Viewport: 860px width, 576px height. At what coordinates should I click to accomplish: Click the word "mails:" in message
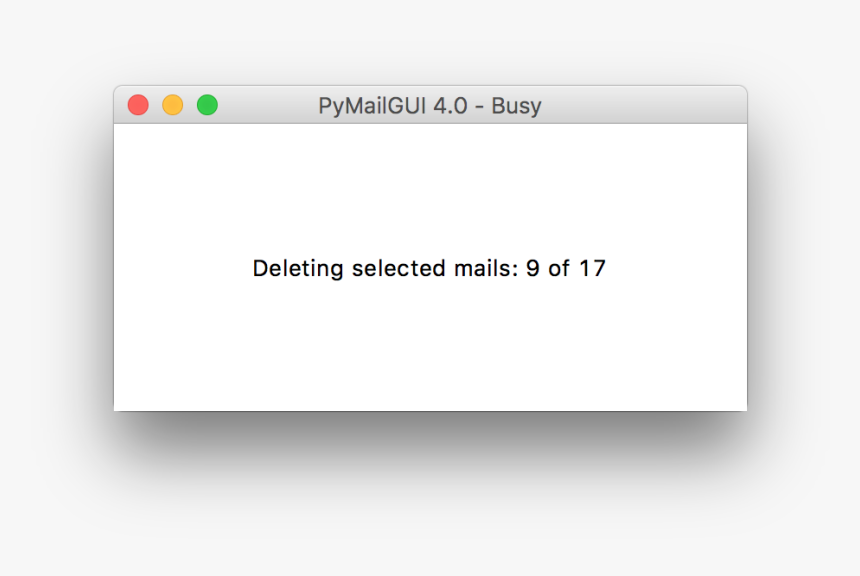pyautogui.click(x=486, y=269)
